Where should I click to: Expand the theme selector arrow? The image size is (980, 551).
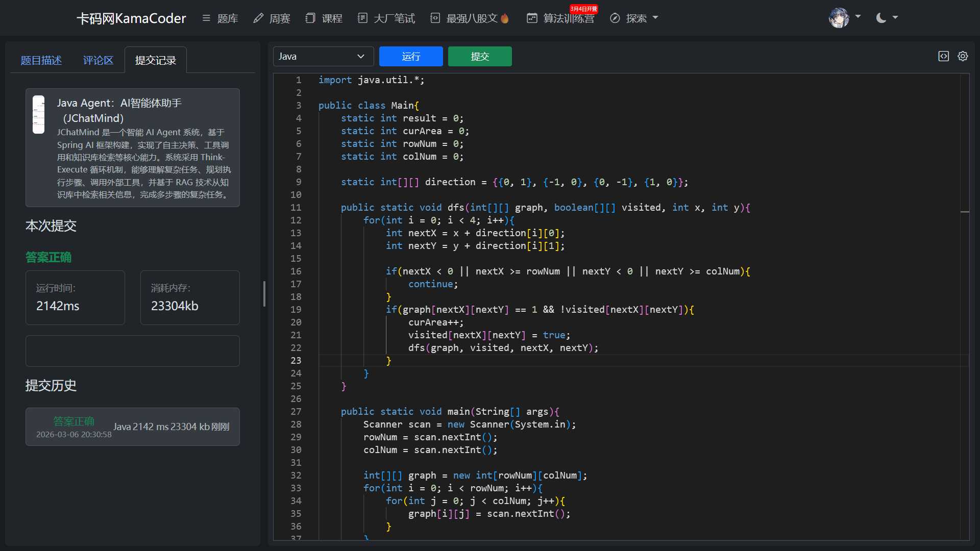click(895, 17)
